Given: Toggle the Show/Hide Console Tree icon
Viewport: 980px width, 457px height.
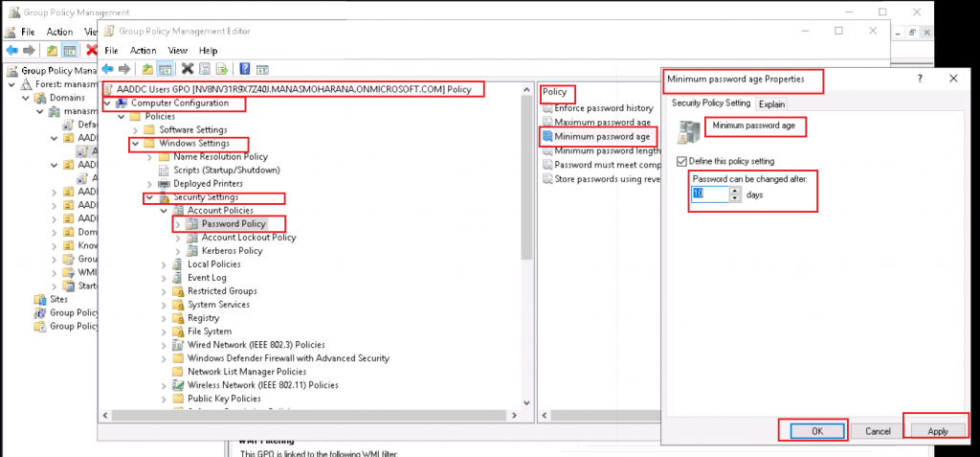Looking at the screenshot, I should [165, 69].
